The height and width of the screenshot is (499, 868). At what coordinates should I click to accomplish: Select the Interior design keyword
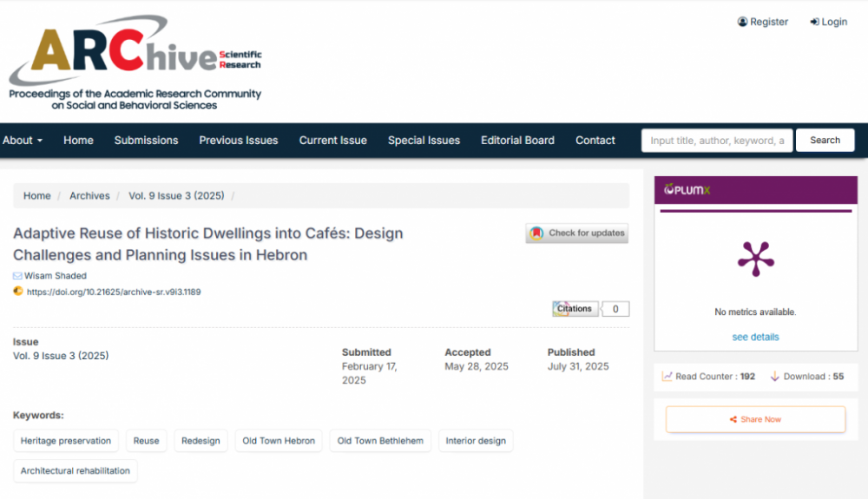point(476,441)
